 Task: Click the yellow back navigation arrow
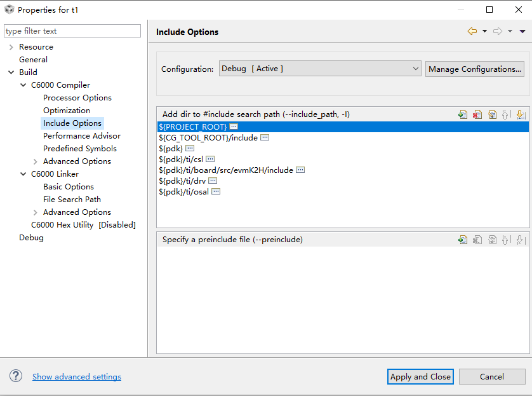point(472,31)
